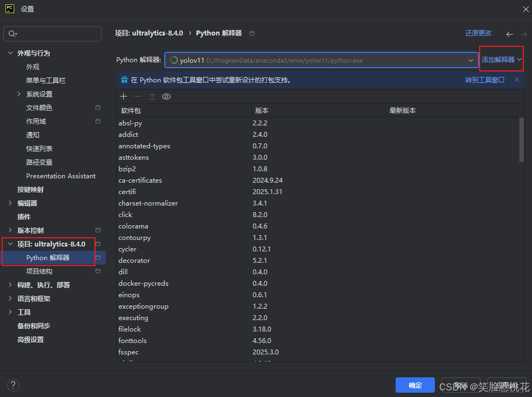This screenshot has width=532, height=397.
Task: Click version 2025.1.31 of certifi
Action: tap(267, 192)
